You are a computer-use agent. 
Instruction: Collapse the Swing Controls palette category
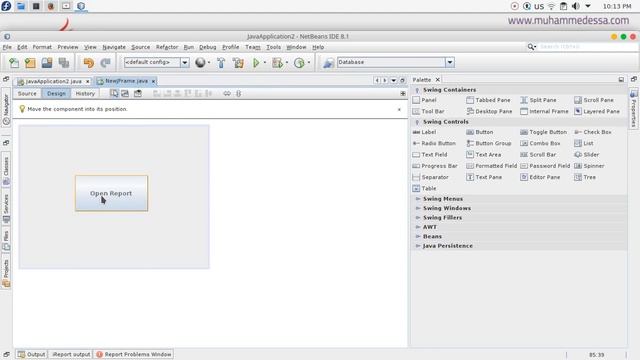click(x=417, y=122)
